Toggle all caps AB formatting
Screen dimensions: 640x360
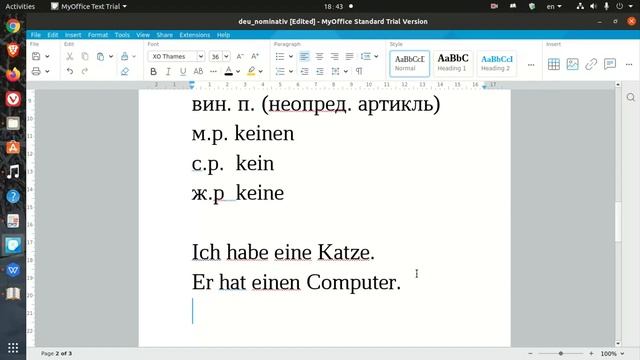198,71
